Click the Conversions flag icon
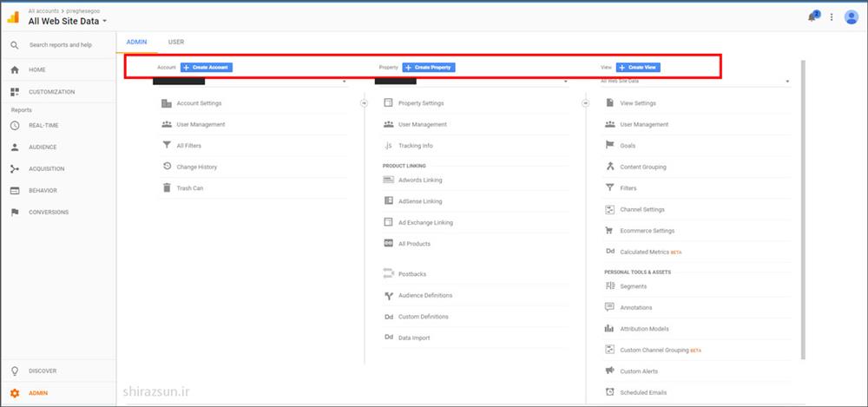The image size is (868, 407). (x=15, y=212)
